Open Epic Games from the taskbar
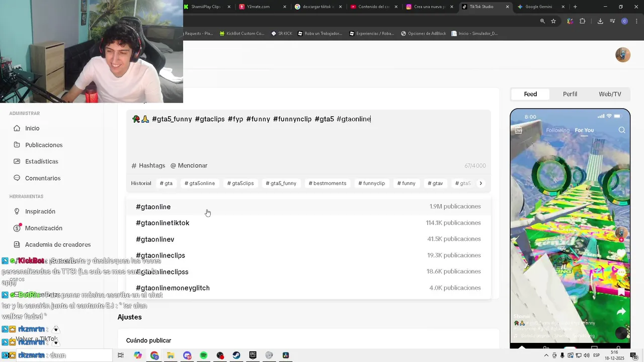The image size is (644, 362). [253, 355]
